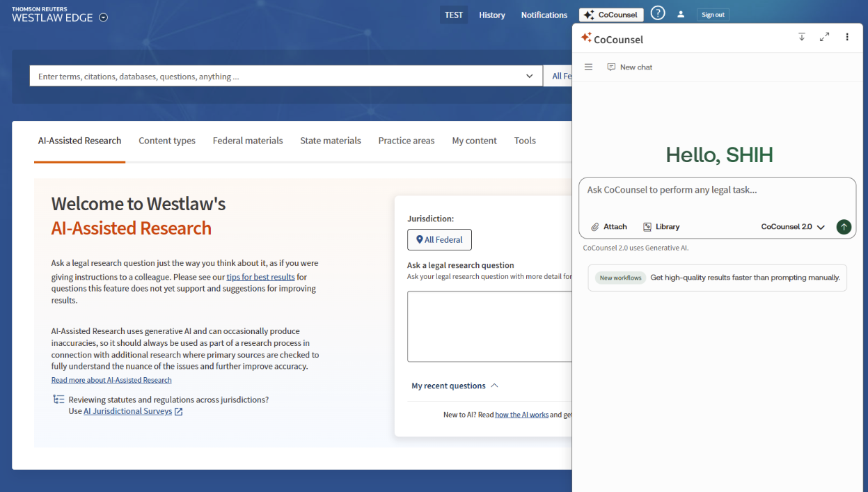Expand the search bar history dropdown arrow
This screenshot has height=492, width=868.
click(530, 76)
